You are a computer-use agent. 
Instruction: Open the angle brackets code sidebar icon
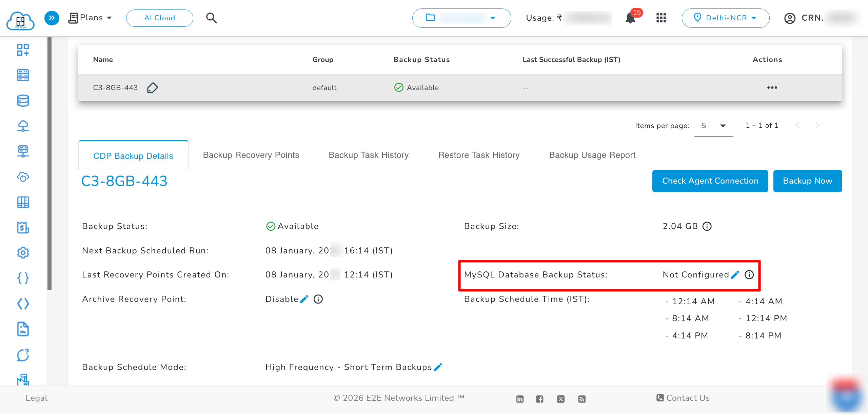point(23,304)
